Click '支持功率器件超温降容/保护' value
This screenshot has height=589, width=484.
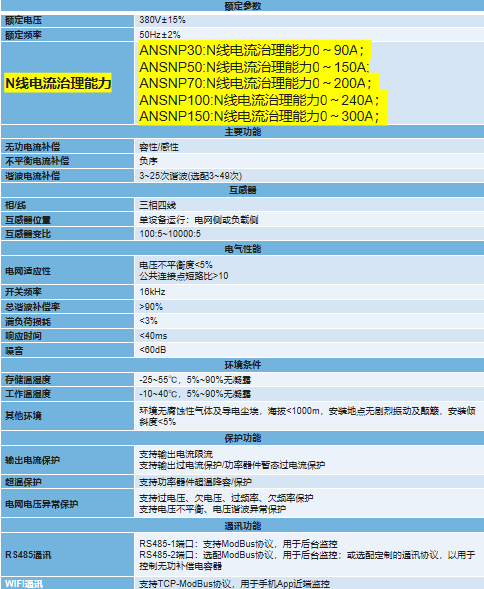(195, 482)
